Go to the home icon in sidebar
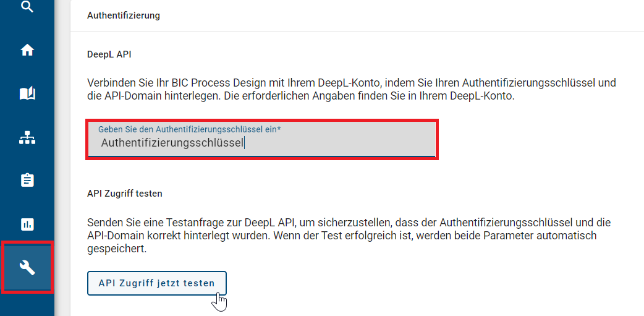The image size is (644, 316). click(x=27, y=50)
